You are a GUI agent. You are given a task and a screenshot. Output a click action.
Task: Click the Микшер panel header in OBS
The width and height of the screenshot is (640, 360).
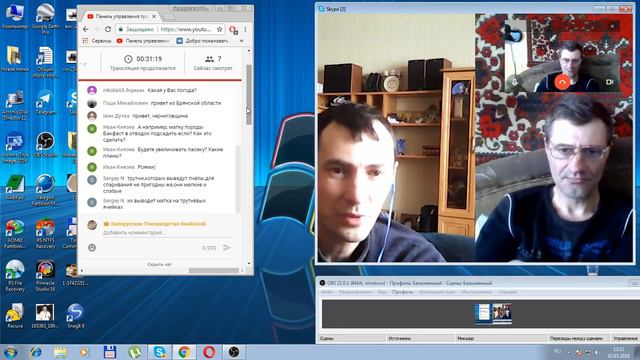click(501, 338)
